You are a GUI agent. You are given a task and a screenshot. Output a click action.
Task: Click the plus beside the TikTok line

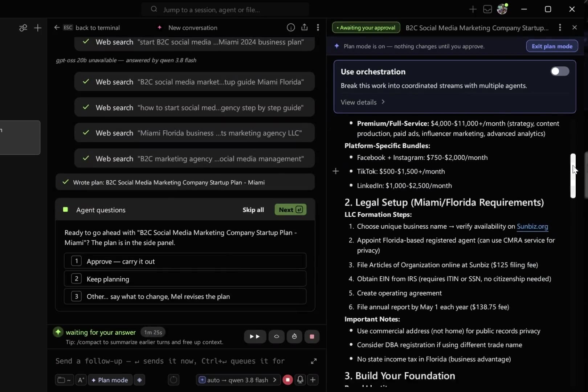click(336, 171)
